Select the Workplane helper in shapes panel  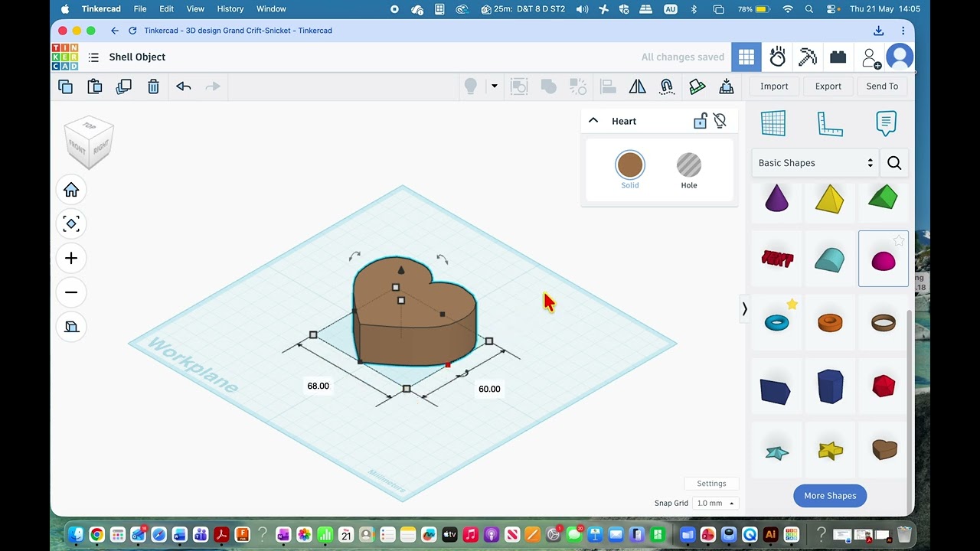coord(773,123)
